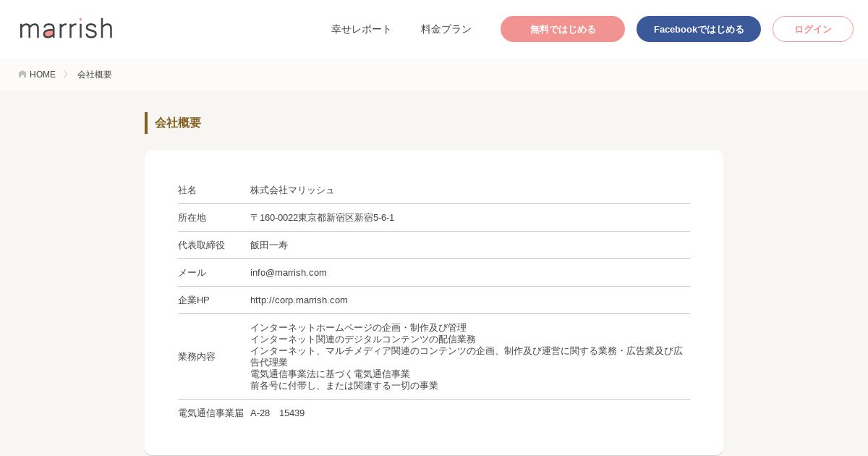Select the 社名 row label

[187, 190]
